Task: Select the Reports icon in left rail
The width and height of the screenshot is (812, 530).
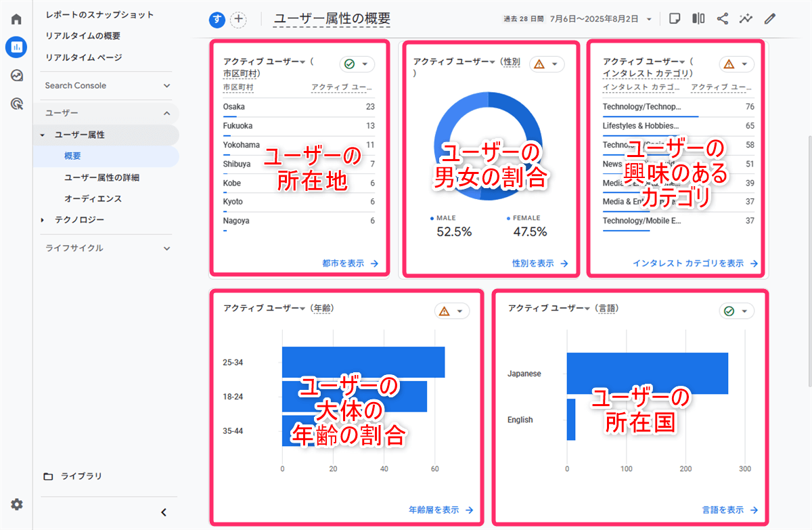Action: 16,47
